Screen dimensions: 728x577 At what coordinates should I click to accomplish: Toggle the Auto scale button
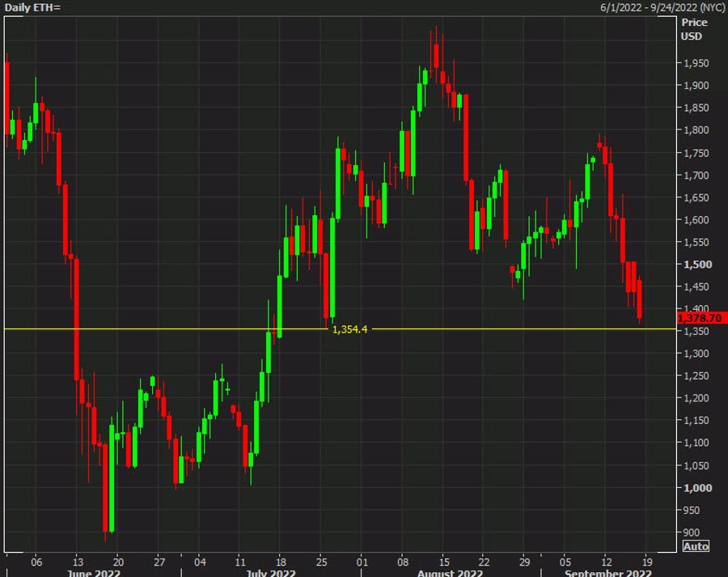[x=696, y=546]
